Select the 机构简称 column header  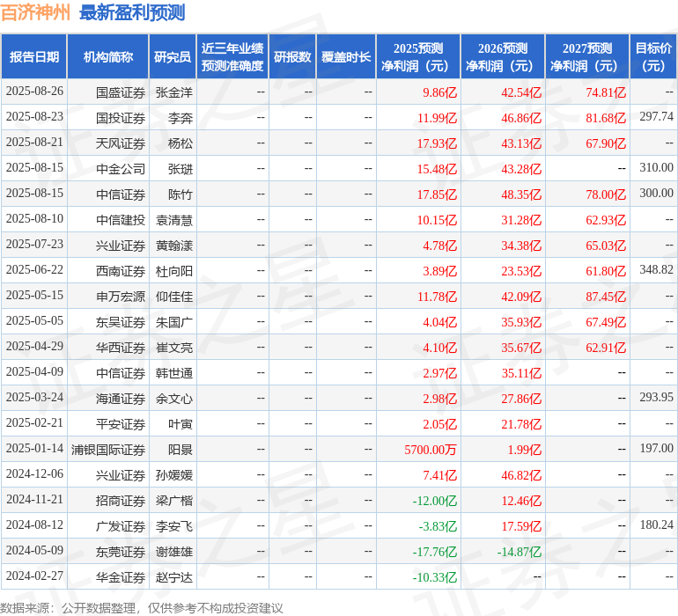click(108, 56)
